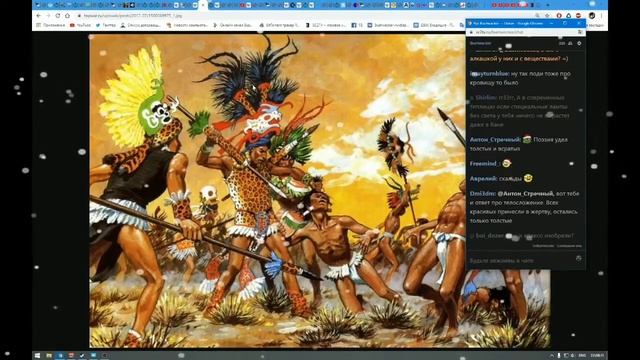Click username Freemind_ in chat
640x360 pixels.
tap(485, 163)
